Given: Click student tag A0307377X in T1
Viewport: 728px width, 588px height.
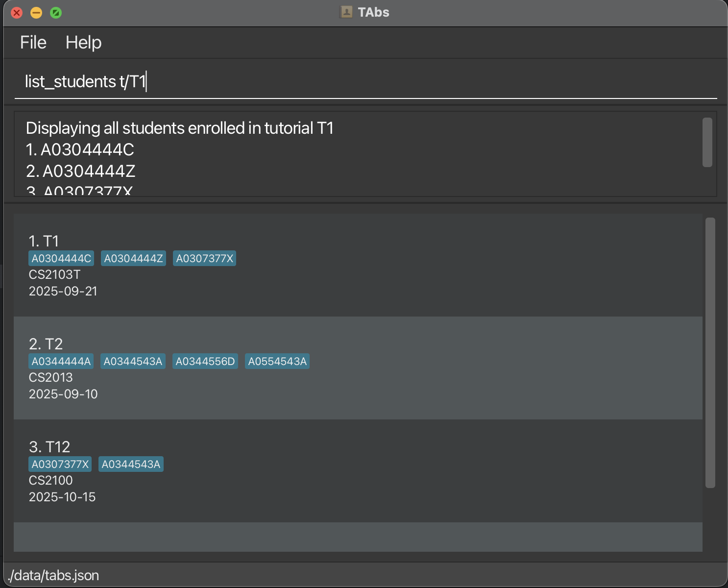Looking at the screenshot, I should [x=204, y=259].
